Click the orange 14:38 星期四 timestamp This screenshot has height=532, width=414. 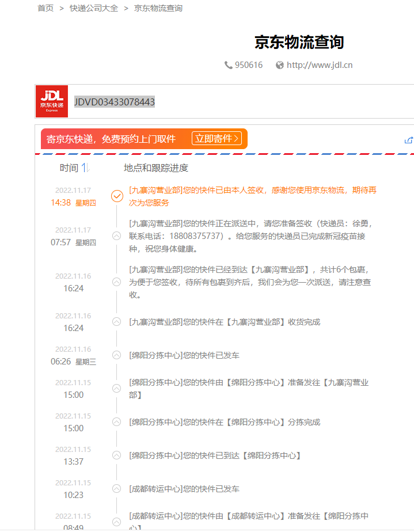(73, 203)
